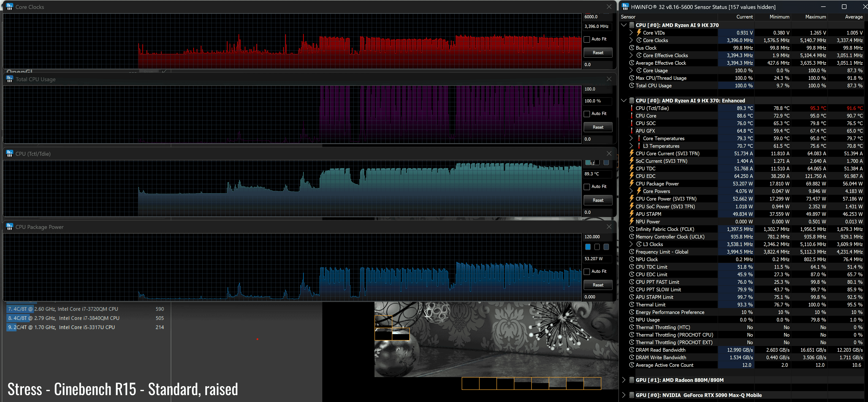Click the chip icon next to NVIDIA GeForce RTX 5090
Viewport: 868px width, 402px height.
(632, 395)
